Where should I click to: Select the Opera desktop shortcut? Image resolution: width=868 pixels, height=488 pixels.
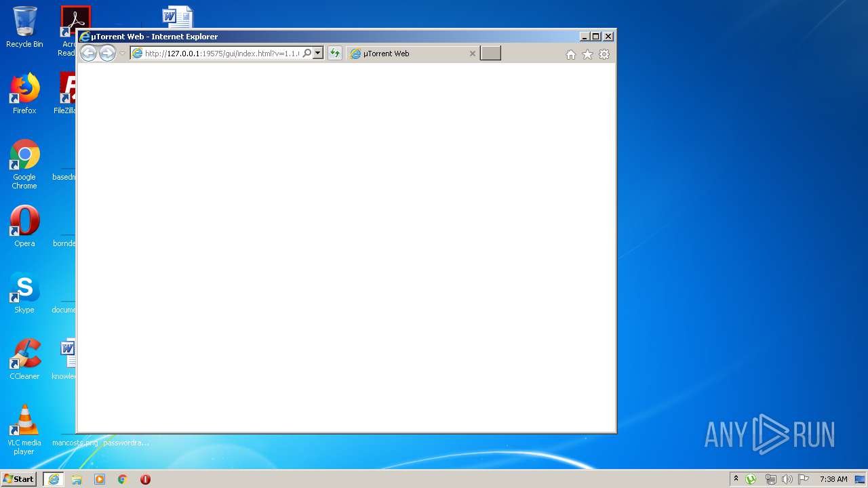[24, 226]
